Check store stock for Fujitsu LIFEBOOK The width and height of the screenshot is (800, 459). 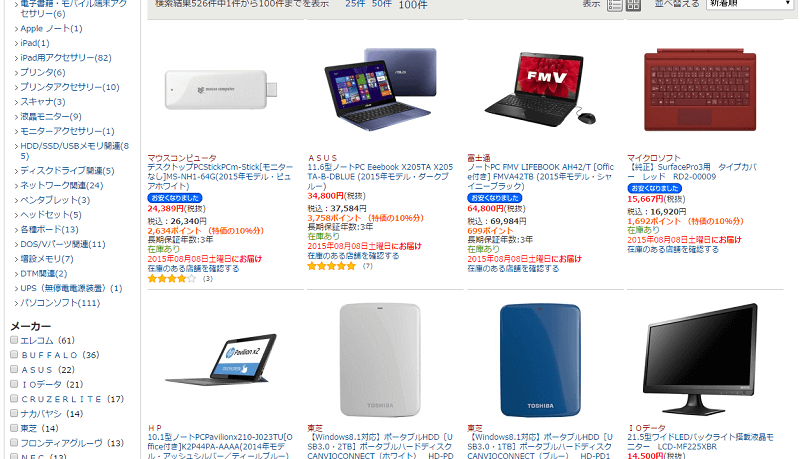[513, 268]
